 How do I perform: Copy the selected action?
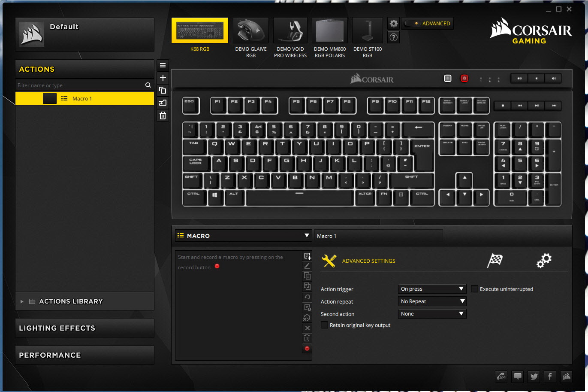point(163,90)
